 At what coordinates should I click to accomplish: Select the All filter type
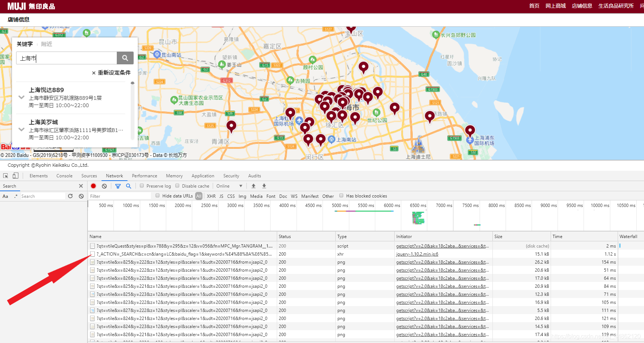(199, 196)
